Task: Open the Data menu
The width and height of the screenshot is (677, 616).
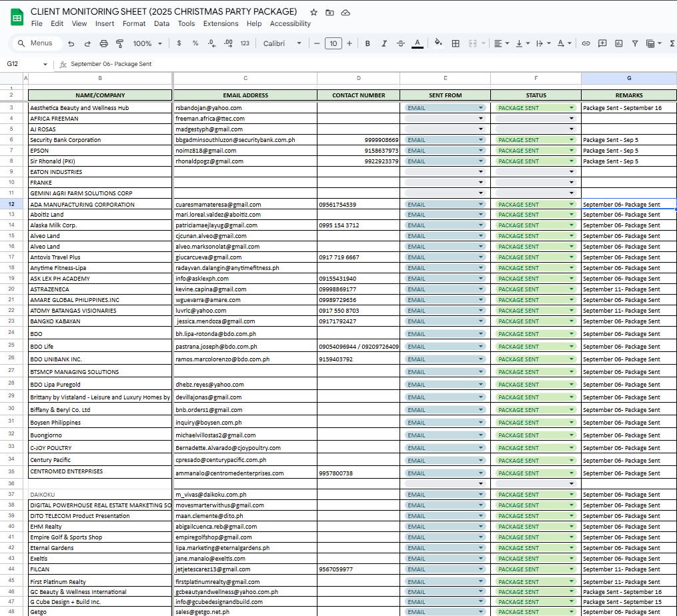Action: 161,24
